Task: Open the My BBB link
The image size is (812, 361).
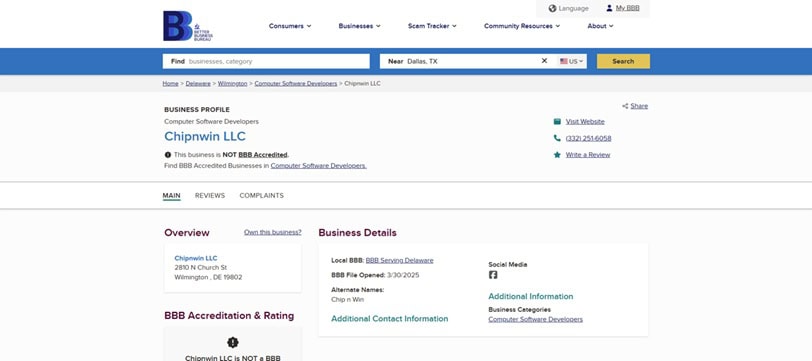Action: [x=628, y=8]
